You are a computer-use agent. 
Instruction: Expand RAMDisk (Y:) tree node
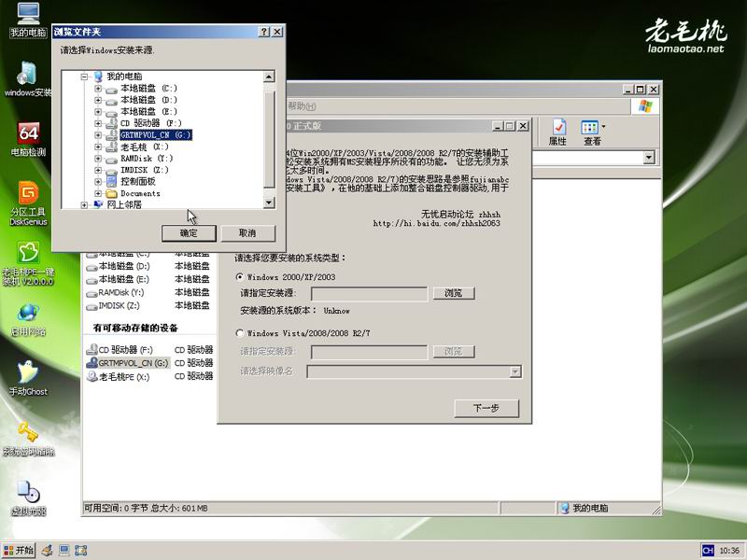[98, 159]
